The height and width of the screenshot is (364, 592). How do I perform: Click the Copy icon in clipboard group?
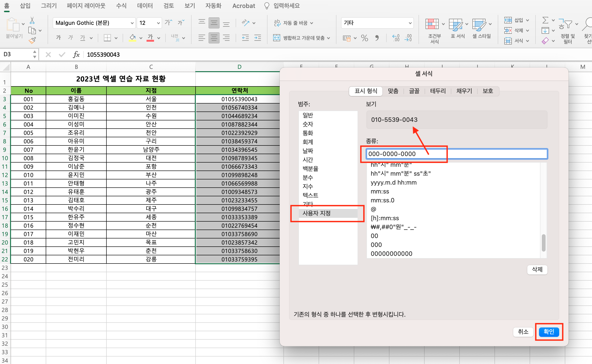[32, 31]
